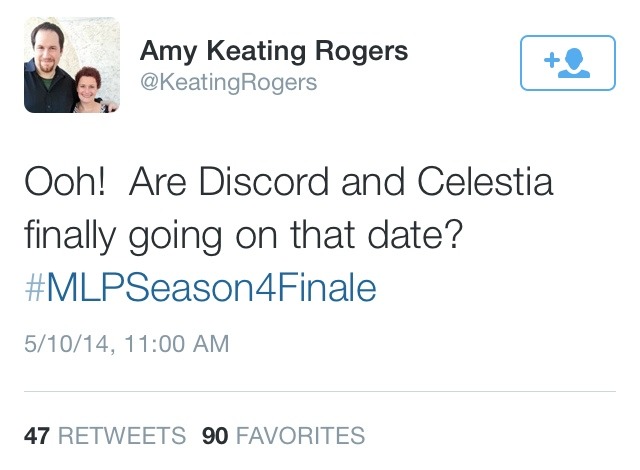Click the plus sign on follow button
Image resolution: width=640 pixels, height=470 pixels.
(551, 61)
